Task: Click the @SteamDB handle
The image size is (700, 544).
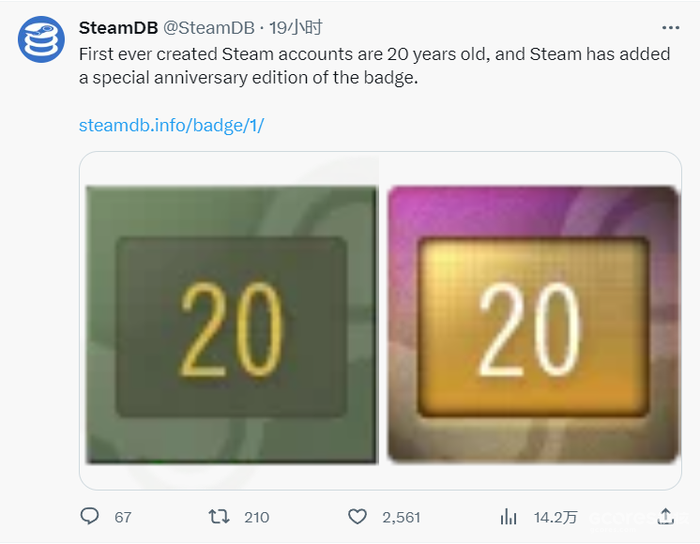Action: (209, 28)
